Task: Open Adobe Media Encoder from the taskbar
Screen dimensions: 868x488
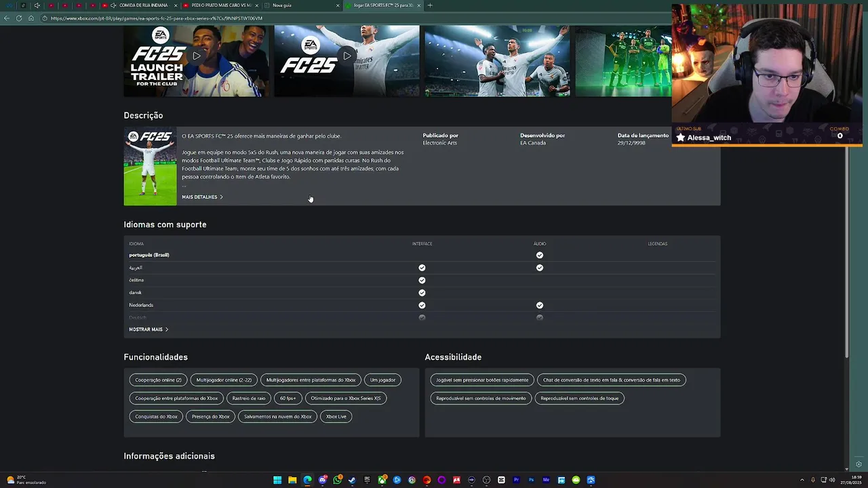Action: [546, 481]
